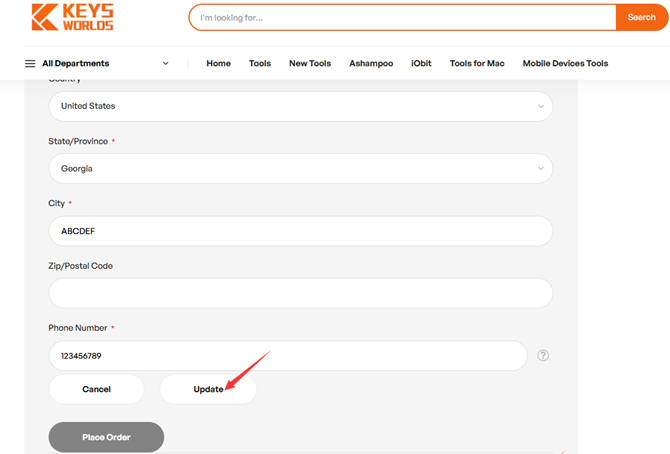Open Mobile Devices Tools menu item

pyautogui.click(x=565, y=63)
